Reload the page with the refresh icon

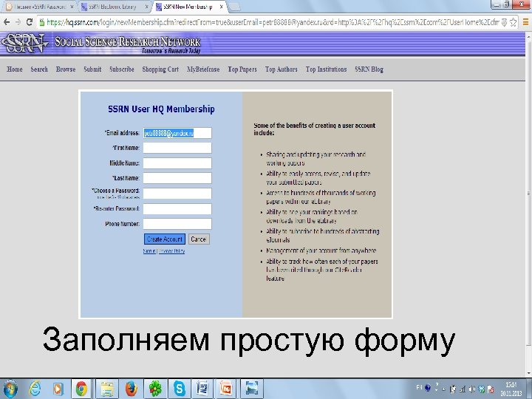(x=30, y=22)
